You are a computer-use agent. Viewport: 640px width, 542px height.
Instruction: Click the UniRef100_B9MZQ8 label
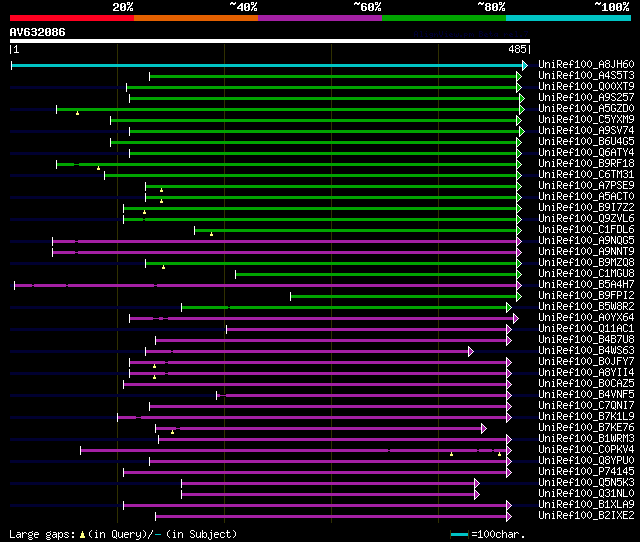(586, 263)
